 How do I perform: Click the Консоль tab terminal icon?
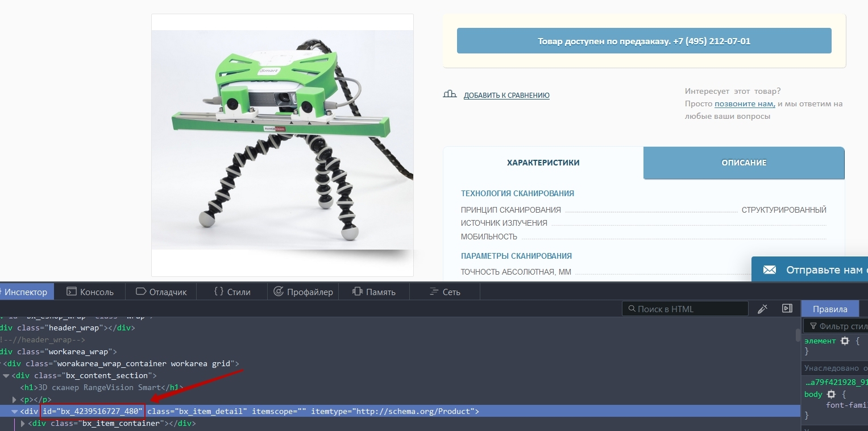coord(71,292)
